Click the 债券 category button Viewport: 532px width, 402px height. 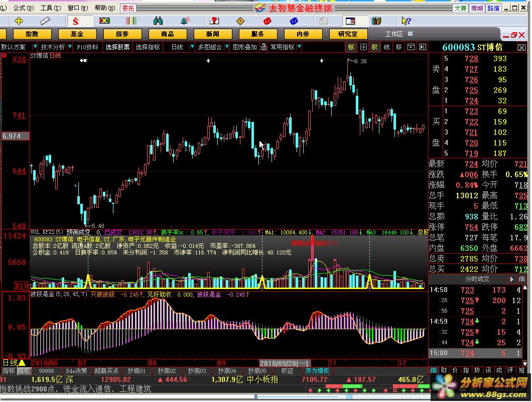[122, 34]
